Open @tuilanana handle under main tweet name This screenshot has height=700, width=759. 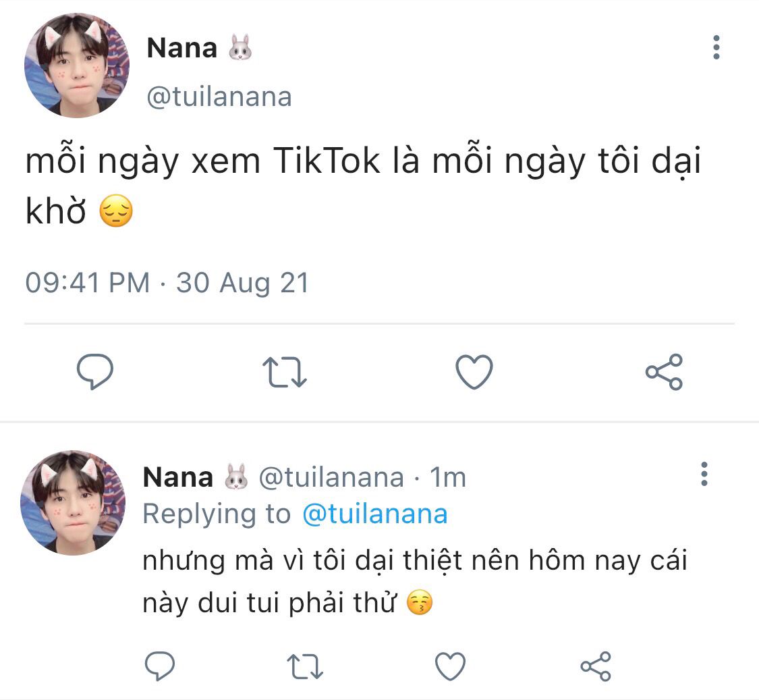click(219, 97)
